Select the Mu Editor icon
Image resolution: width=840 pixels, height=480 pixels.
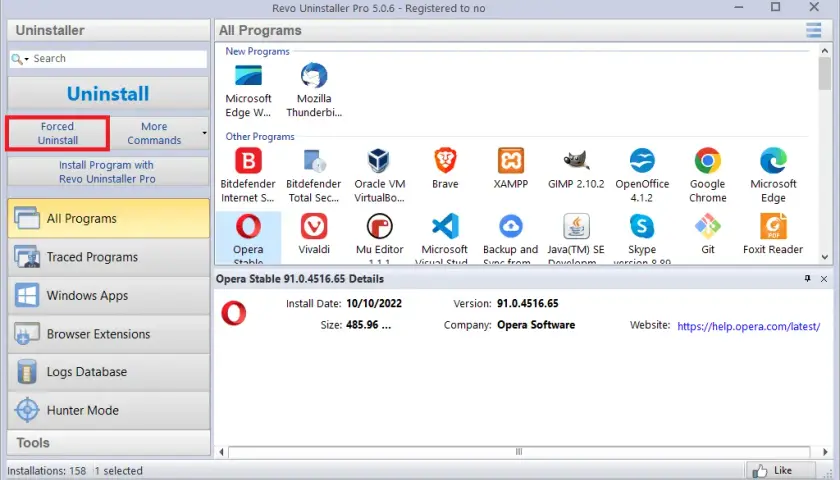click(379, 227)
